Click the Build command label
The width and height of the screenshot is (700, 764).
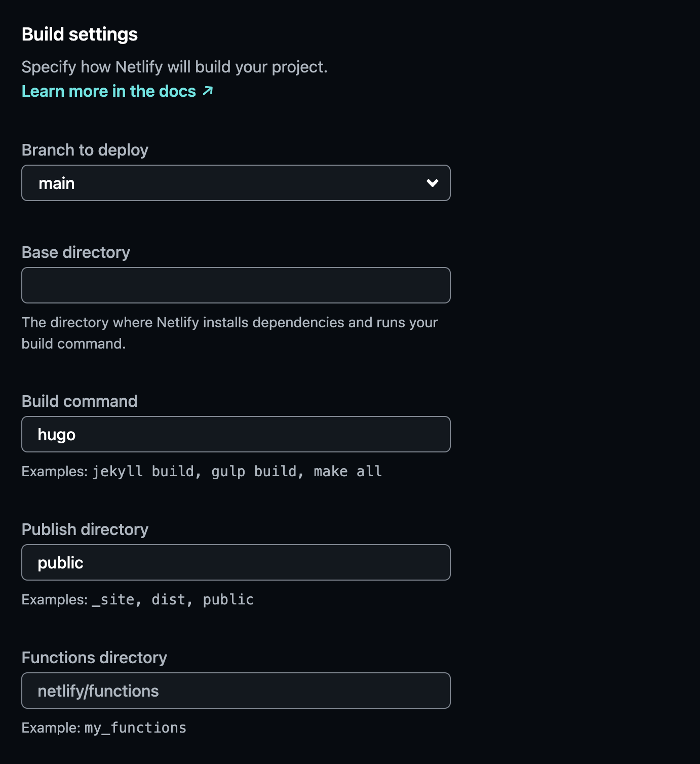[x=80, y=401]
